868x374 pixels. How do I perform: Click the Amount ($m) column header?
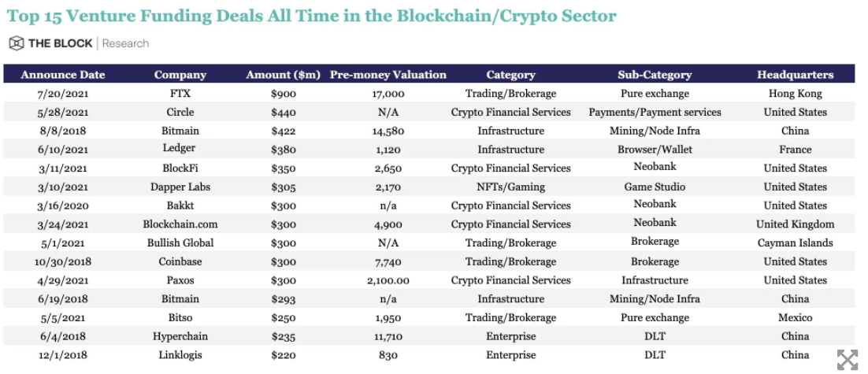283,75
